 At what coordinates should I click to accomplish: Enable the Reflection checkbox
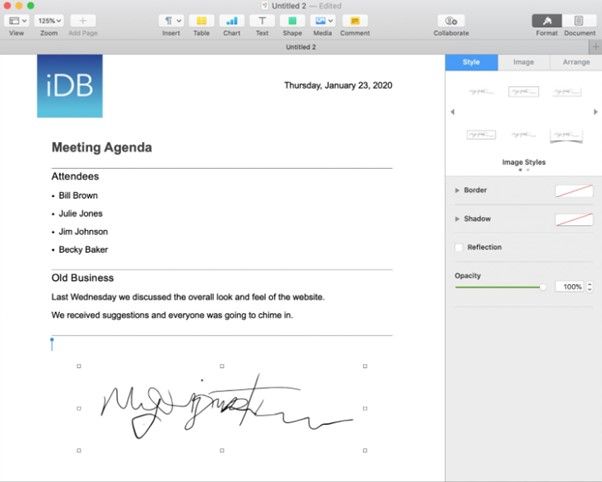pyautogui.click(x=459, y=247)
